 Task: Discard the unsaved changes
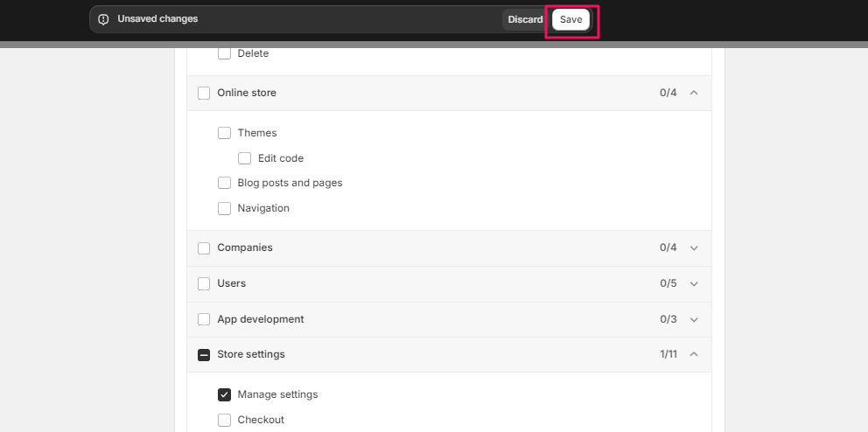525,19
